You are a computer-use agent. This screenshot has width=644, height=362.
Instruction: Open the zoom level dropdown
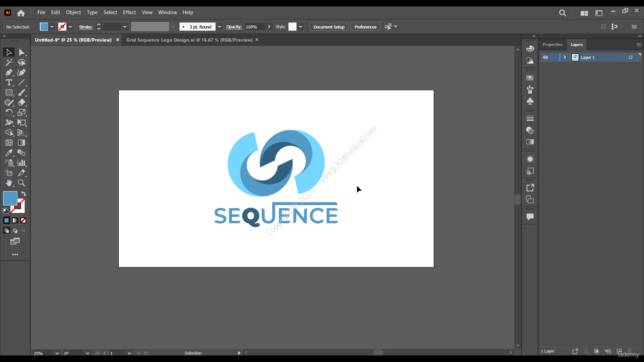[57, 353]
